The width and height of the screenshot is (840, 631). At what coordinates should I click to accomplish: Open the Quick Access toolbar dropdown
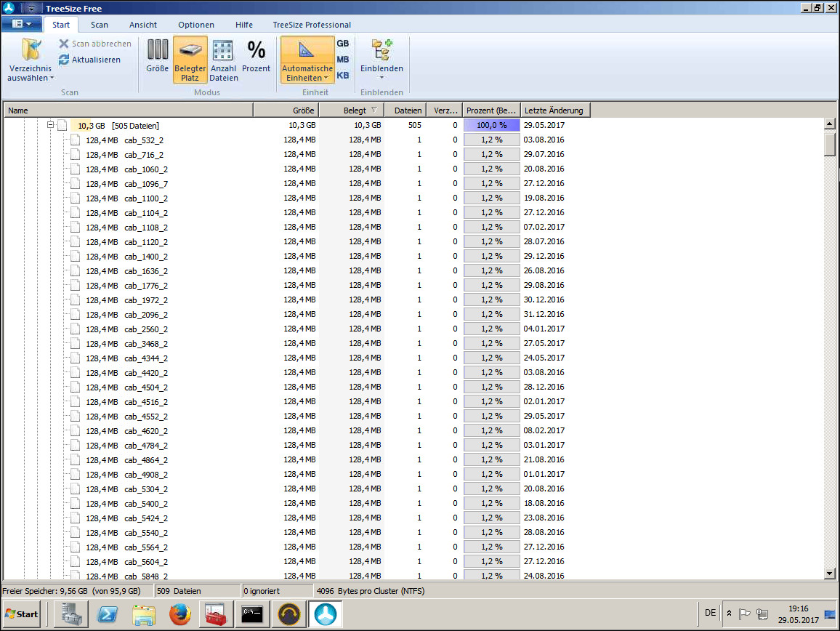pos(31,8)
